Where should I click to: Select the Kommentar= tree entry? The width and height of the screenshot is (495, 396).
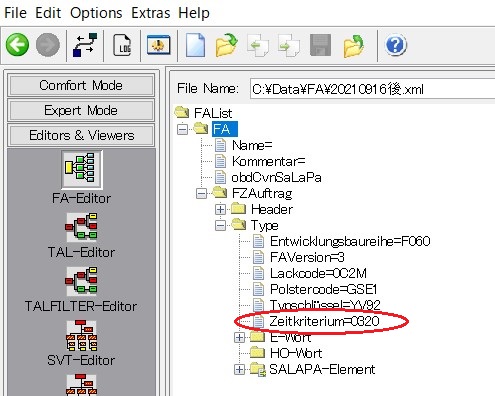[269, 161]
